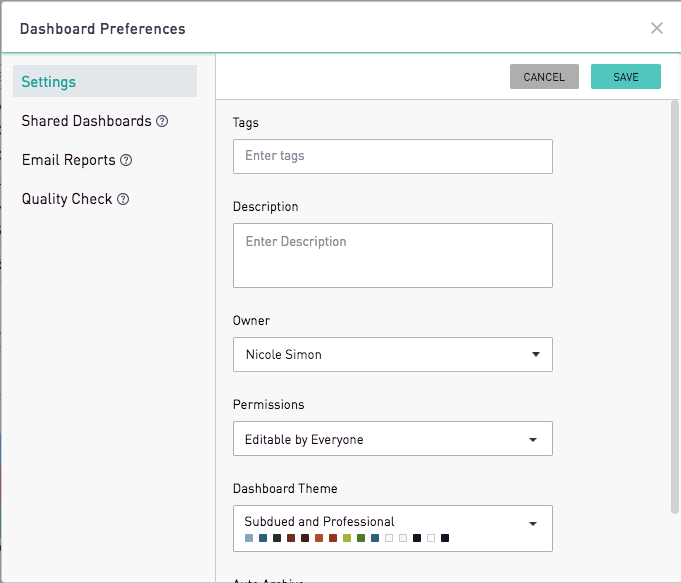Click help icon next to Shared Dashboards
681x583 pixels.
(x=162, y=121)
